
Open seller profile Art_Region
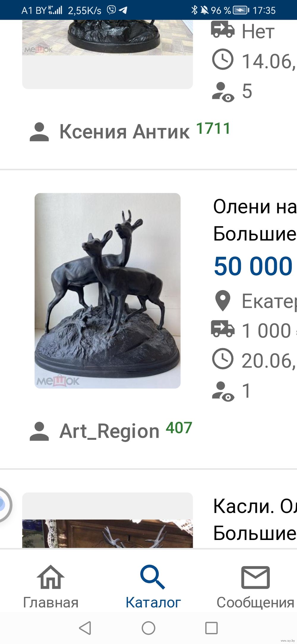[x=109, y=431]
